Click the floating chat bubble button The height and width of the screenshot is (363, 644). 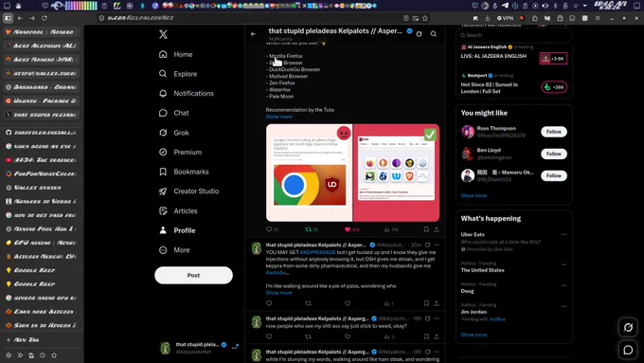click(628, 350)
